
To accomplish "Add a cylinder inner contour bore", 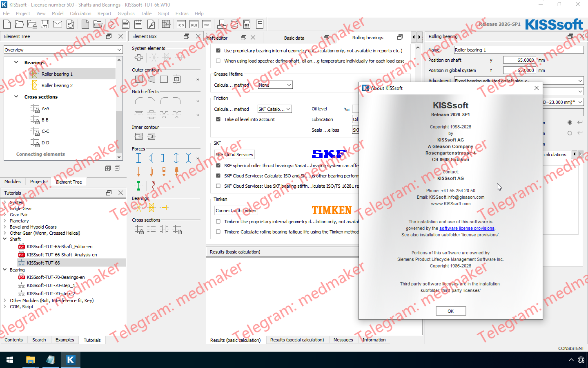I will 139,136.
